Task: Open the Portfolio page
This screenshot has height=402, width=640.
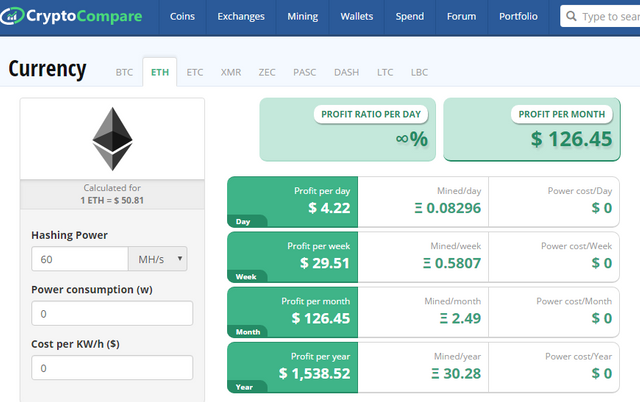Action: coord(518,17)
